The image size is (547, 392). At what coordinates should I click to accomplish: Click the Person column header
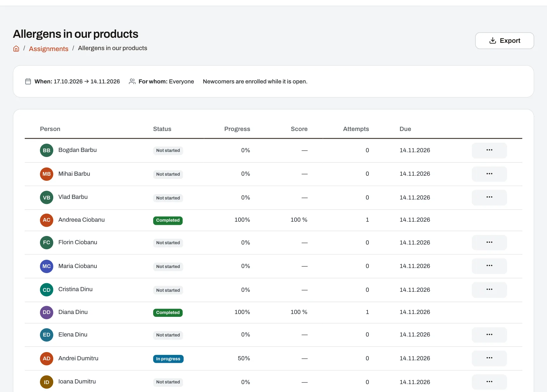tap(50, 129)
